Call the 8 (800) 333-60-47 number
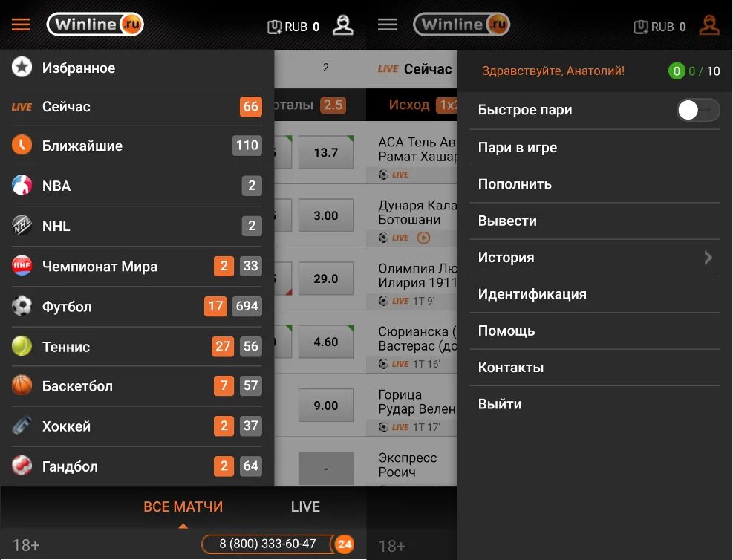Screen dimensions: 733x560 (x=267, y=544)
